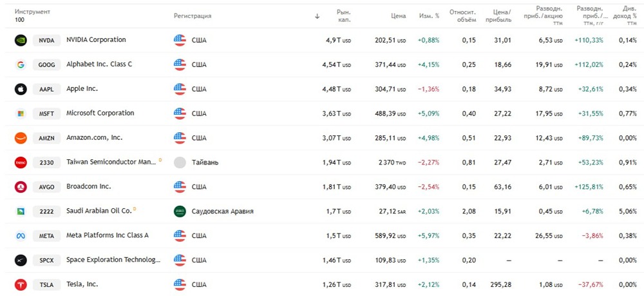Sort by the Относит. объём column header
This screenshot has width=644, height=296.
click(x=463, y=16)
